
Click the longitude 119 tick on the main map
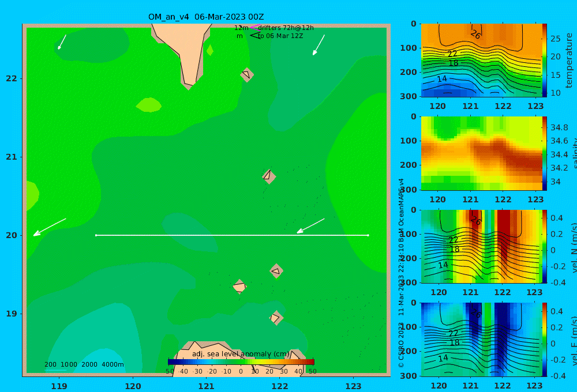tap(59, 386)
